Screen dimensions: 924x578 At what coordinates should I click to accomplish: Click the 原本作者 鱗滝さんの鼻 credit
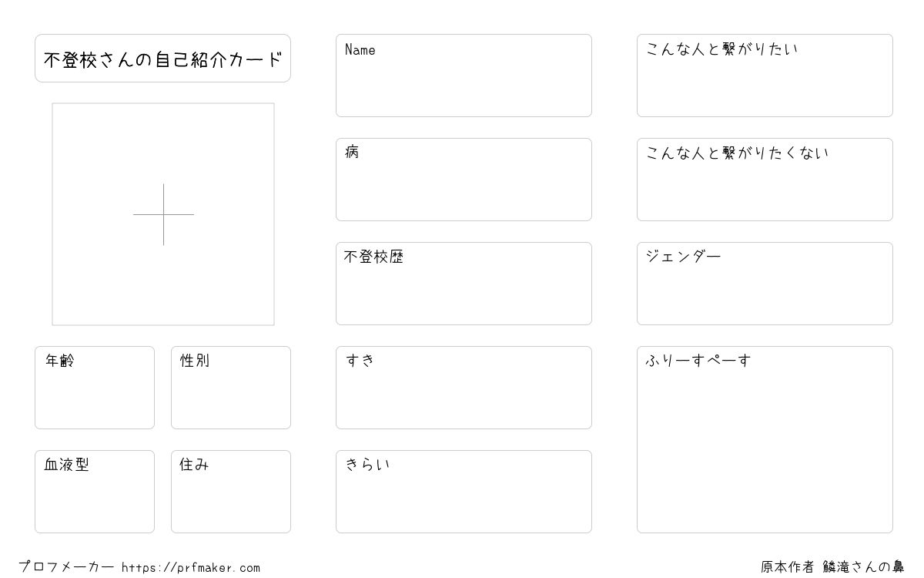point(832,567)
